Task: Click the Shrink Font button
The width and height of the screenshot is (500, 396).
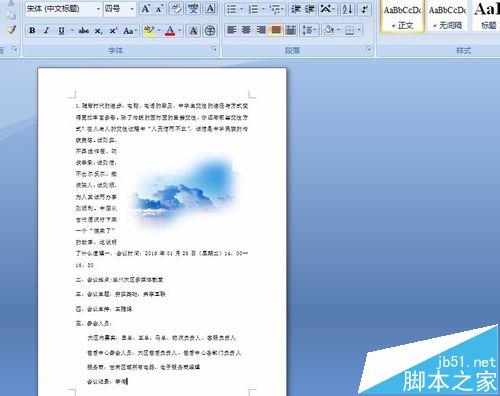Action: pyautogui.click(x=159, y=9)
